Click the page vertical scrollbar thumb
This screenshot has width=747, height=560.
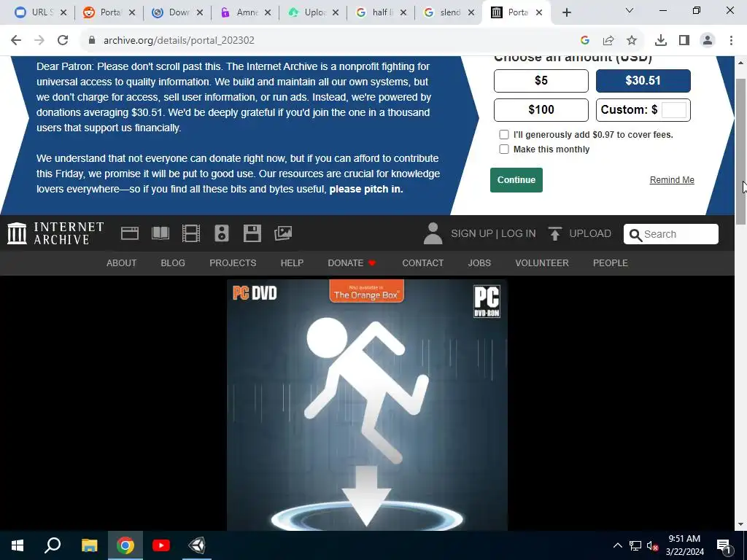pos(740,152)
